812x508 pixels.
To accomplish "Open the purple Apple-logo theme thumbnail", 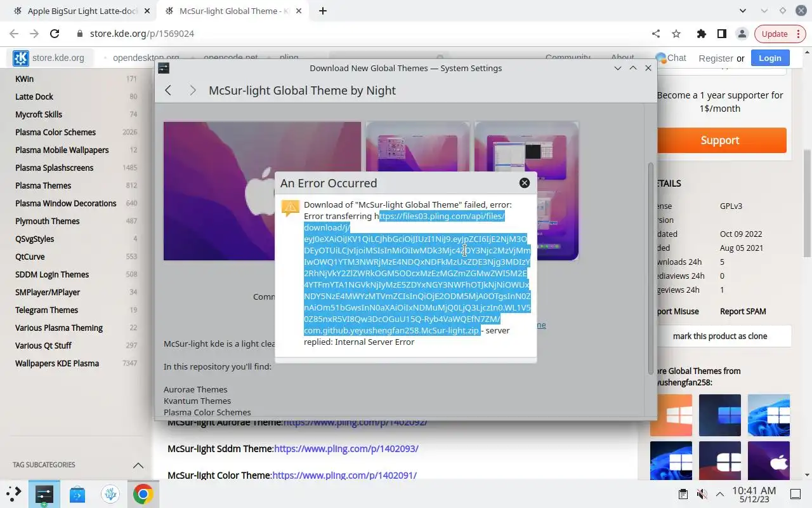I will coord(769,460).
